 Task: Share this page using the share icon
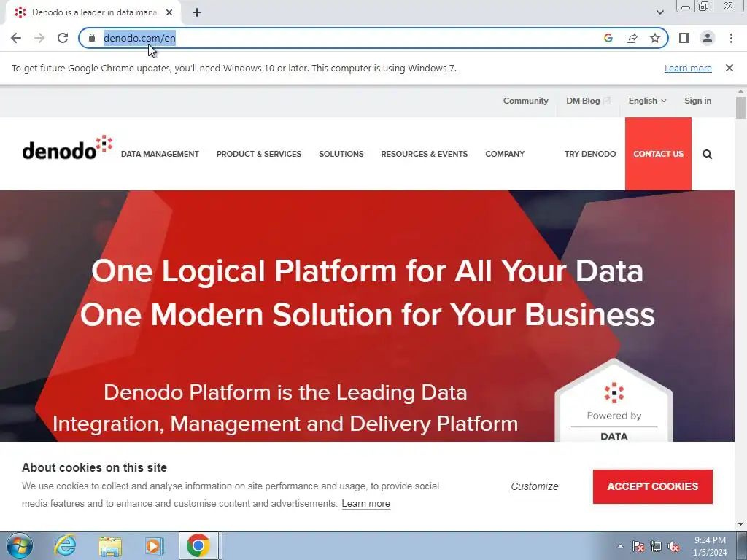pos(632,38)
